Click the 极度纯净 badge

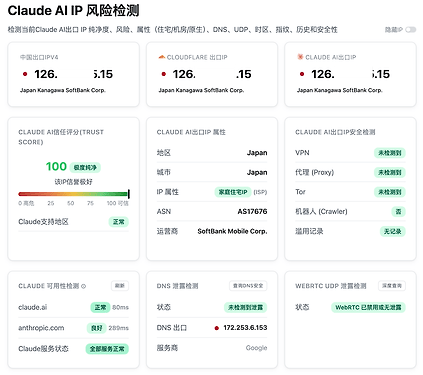[x=85, y=167]
